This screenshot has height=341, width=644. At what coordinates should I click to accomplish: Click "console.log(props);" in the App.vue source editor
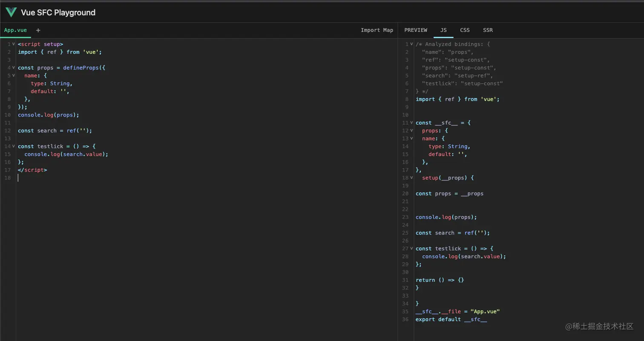coord(49,115)
